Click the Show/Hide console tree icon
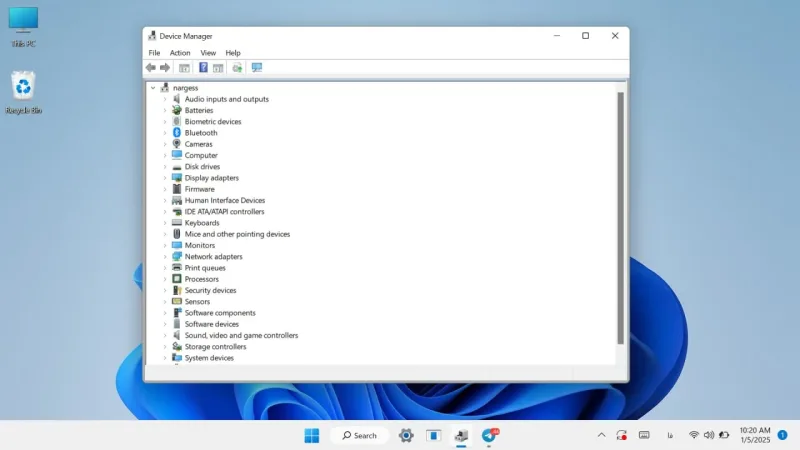Viewport: 800px width, 450px height. click(184, 67)
